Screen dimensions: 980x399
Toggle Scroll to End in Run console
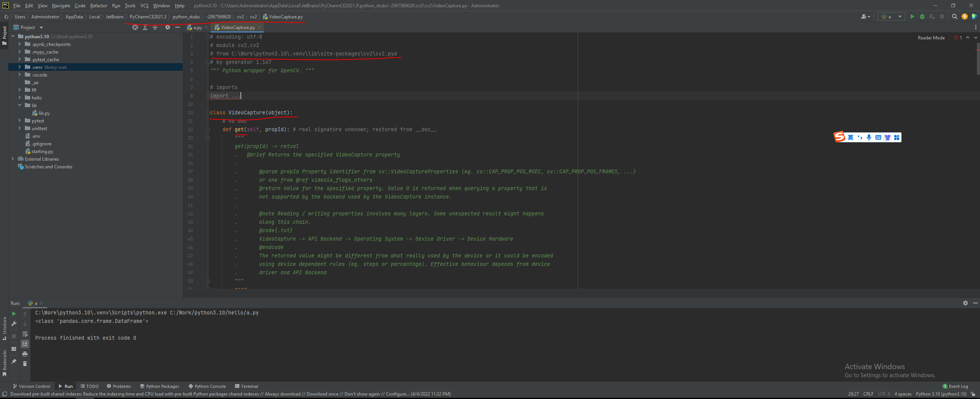[25, 344]
